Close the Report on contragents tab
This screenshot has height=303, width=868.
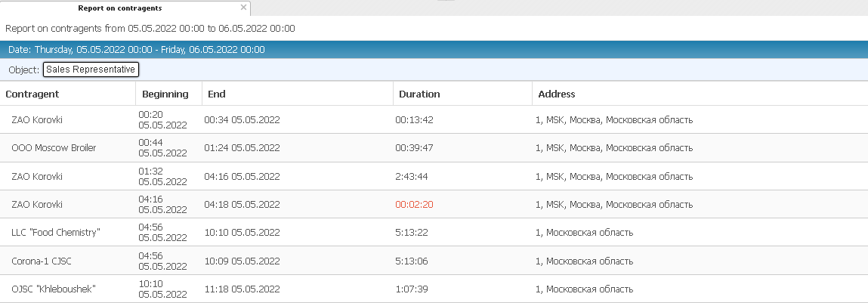(x=242, y=8)
